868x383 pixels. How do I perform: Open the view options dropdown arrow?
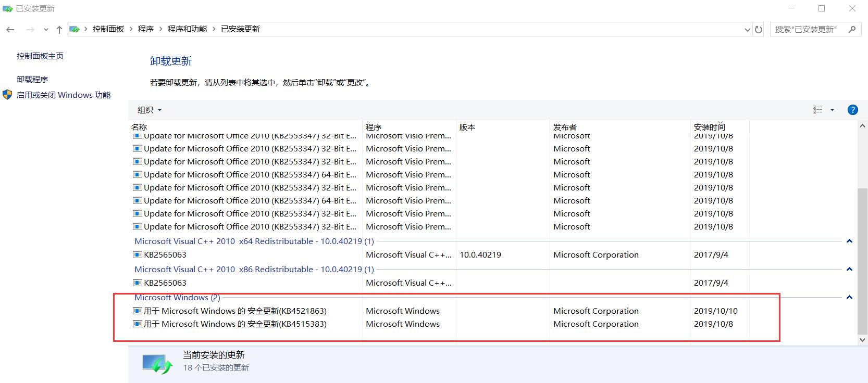tap(832, 110)
